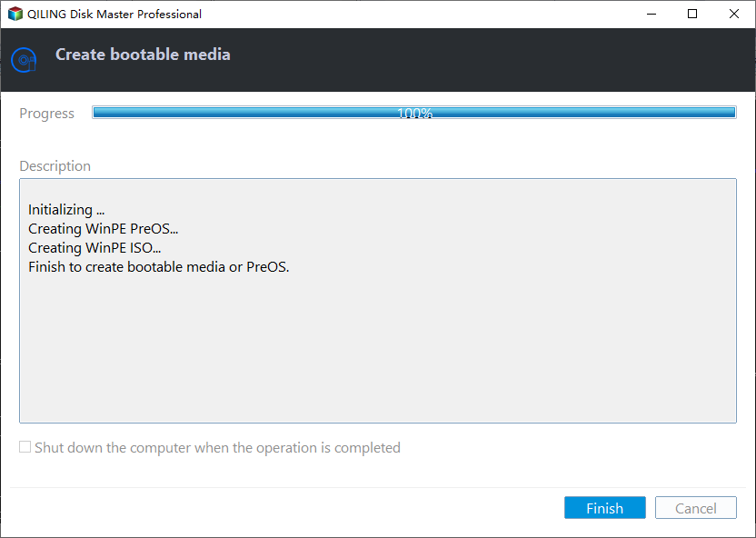Minimize the QILING Disk Master window

[x=652, y=14]
